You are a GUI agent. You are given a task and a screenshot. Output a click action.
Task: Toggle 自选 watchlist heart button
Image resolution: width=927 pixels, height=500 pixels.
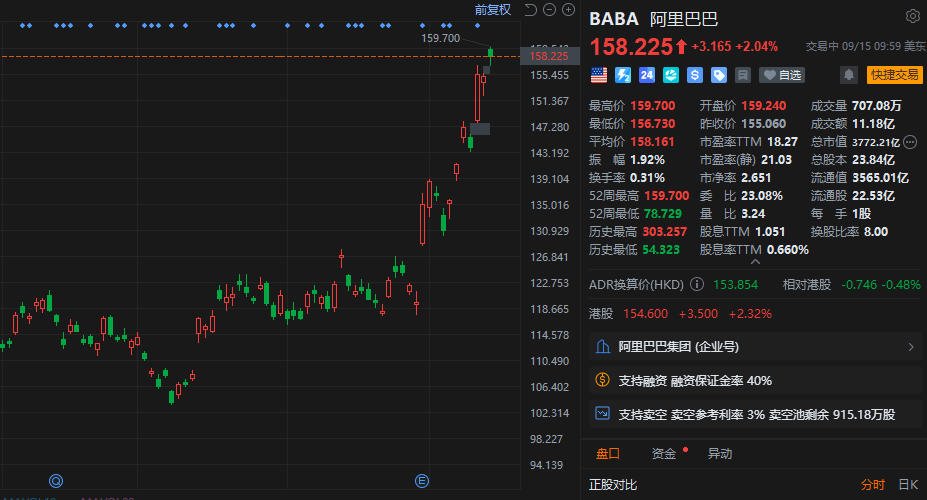pos(782,75)
